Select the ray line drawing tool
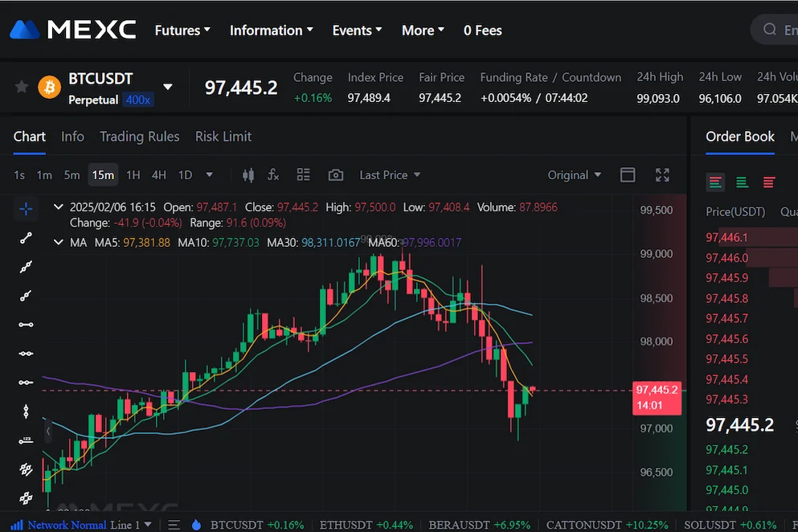 click(x=26, y=267)
